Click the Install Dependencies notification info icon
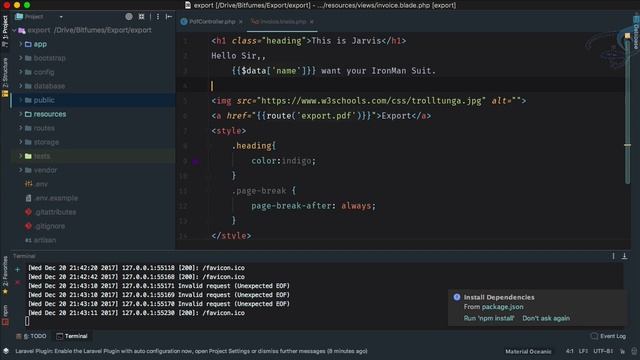640x360 pixels. coord(457,297)
